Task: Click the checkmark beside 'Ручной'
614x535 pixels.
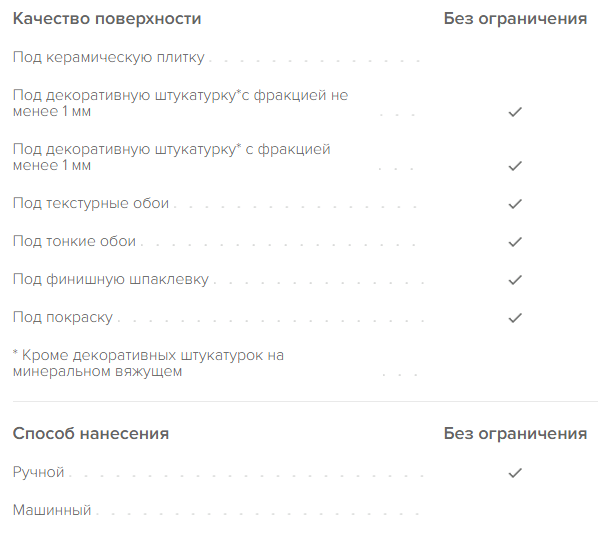Action: coord(515,472)
